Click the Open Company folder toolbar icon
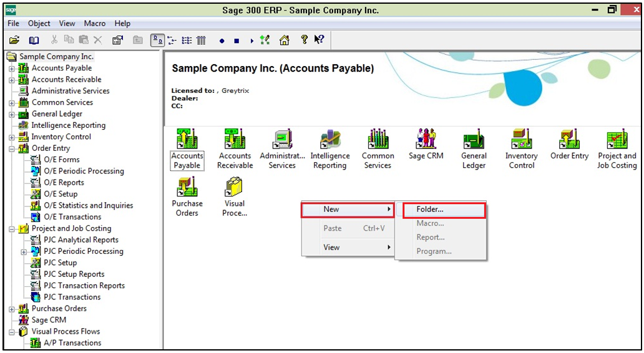The image size is (644, 353). (x=14, y=40)
